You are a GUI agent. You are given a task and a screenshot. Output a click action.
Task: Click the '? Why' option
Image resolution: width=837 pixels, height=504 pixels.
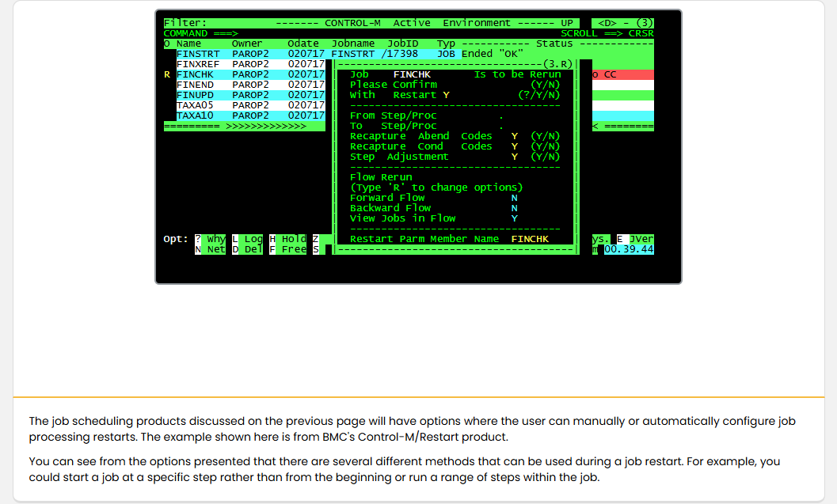click(x=211, y=239)
